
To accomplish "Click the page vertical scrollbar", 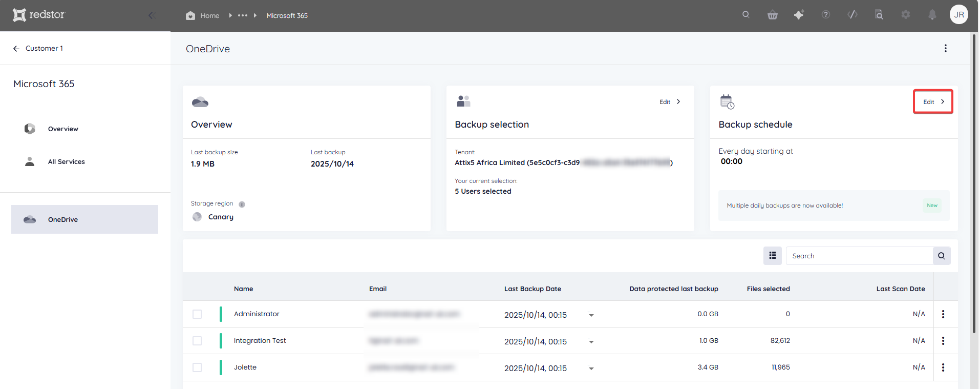I will [974, 185].
